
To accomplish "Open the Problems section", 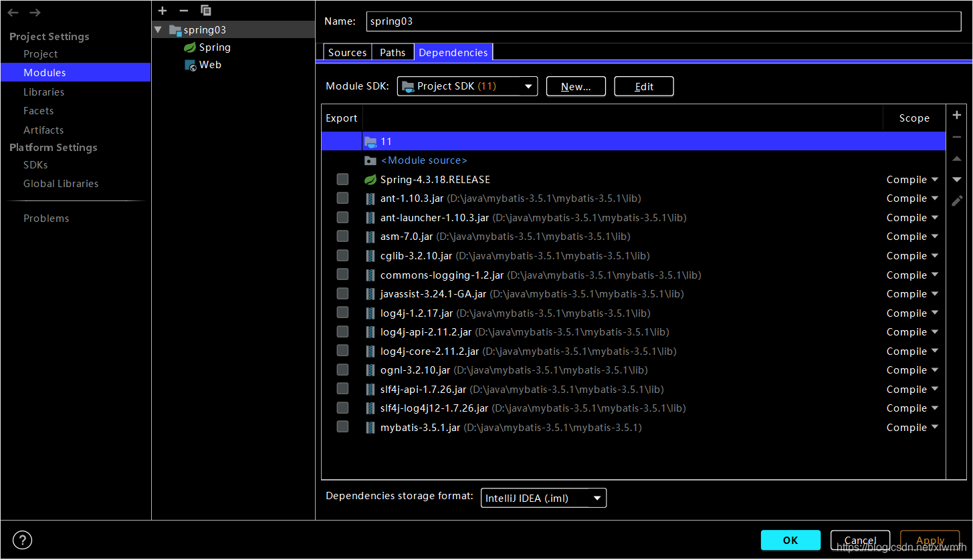I will (x=46, y=219).
